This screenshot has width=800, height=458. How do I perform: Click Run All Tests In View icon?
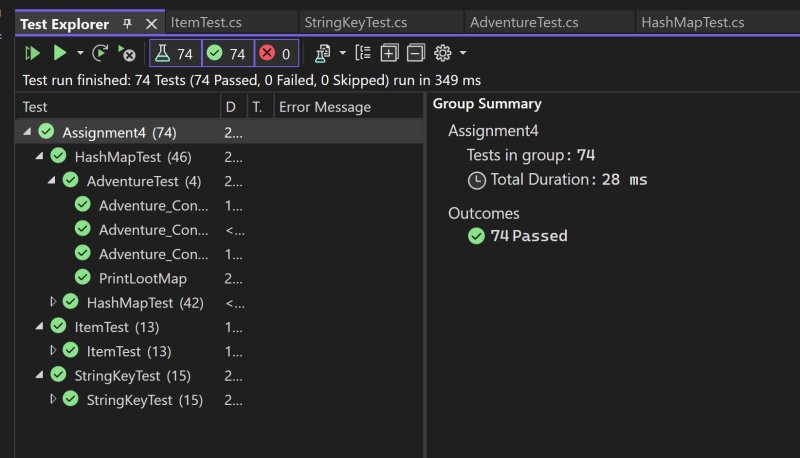click(33, 53)
